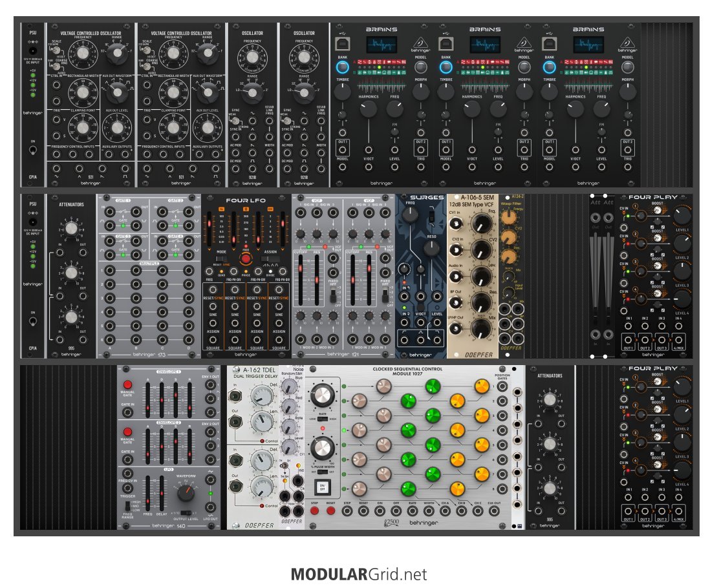
Task: Click the upper Del. knob on the A-162 TDEL
Action: point(262,395)
